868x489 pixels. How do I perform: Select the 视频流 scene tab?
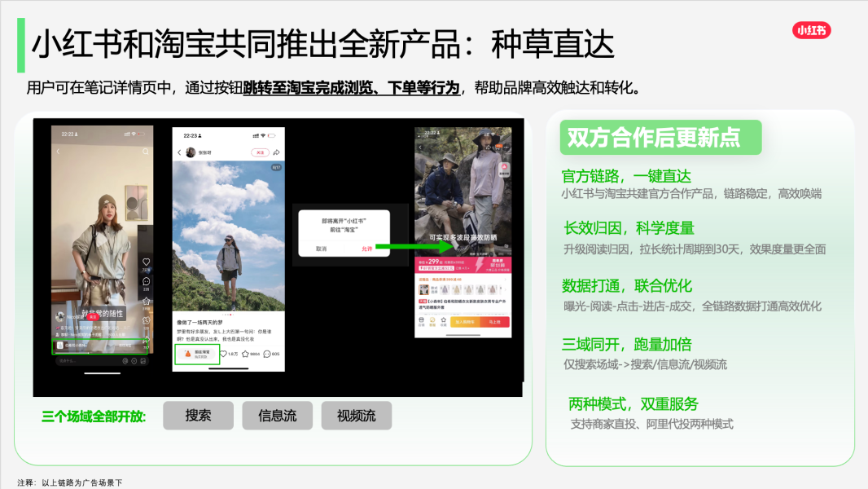click(357, 416)
